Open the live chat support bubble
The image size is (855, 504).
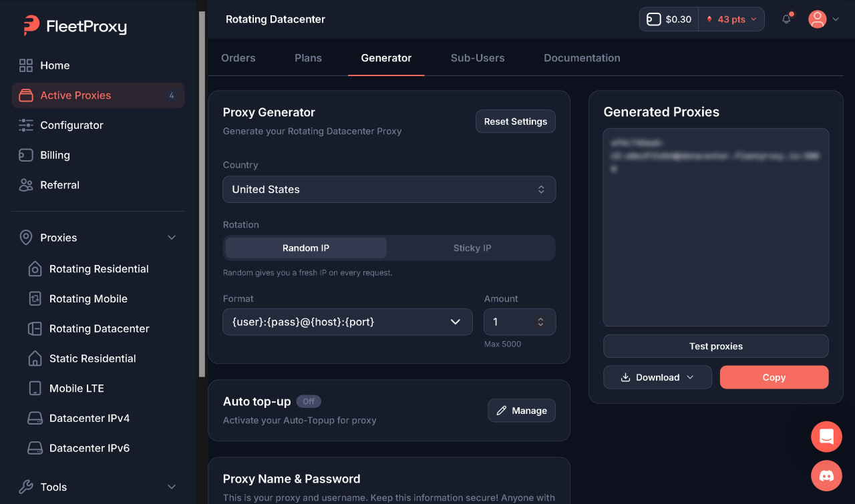827,437
